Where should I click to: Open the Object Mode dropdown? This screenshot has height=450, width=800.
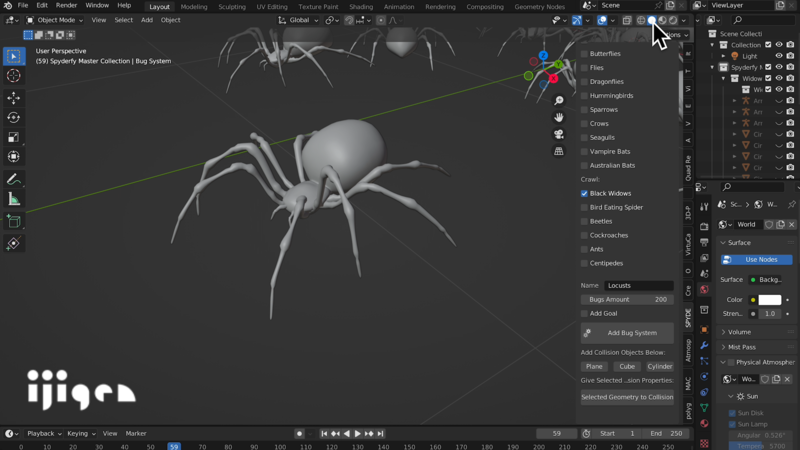pyautogui.click(x=54, y=20)
